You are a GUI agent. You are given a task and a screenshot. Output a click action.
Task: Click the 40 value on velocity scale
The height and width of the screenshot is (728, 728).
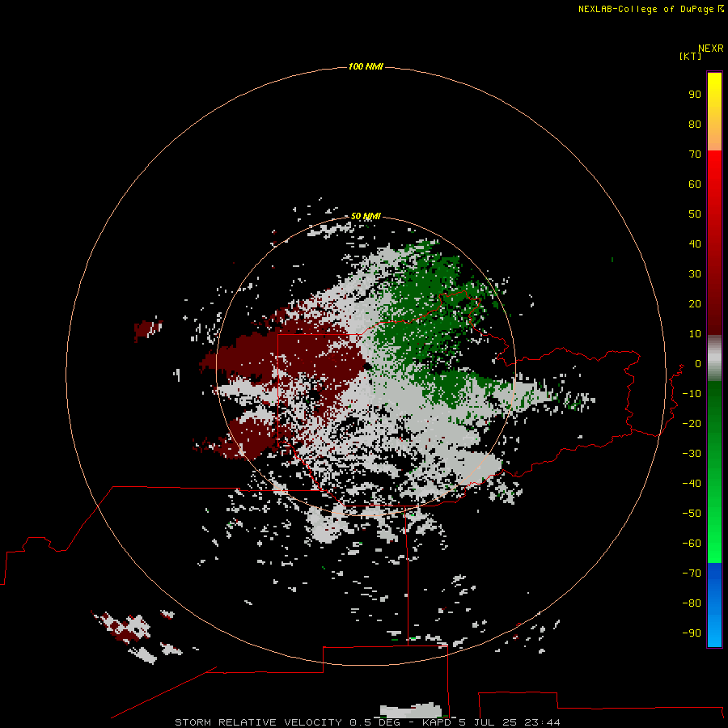[695, 244]
